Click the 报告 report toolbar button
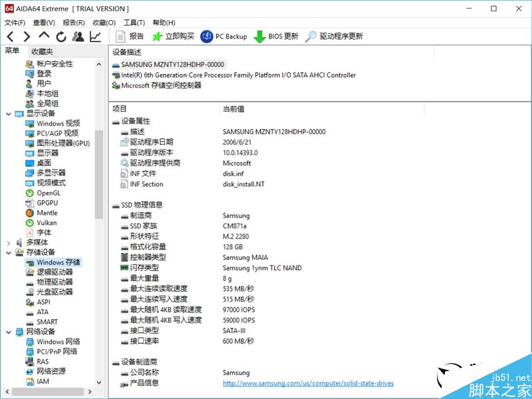Image resolution: width=532 pixels, height=399 pixels. [x=129, y=37]
